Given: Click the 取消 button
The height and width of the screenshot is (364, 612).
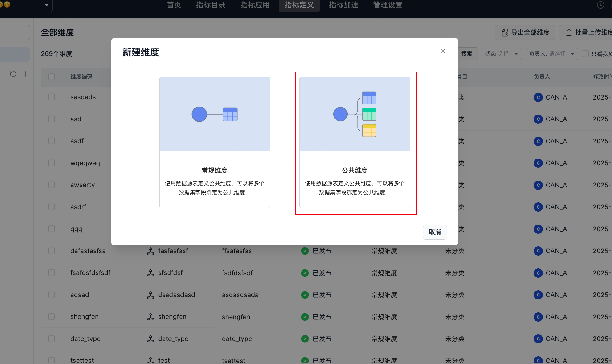Looking at the screenshot, I should (x=434, y=232).
